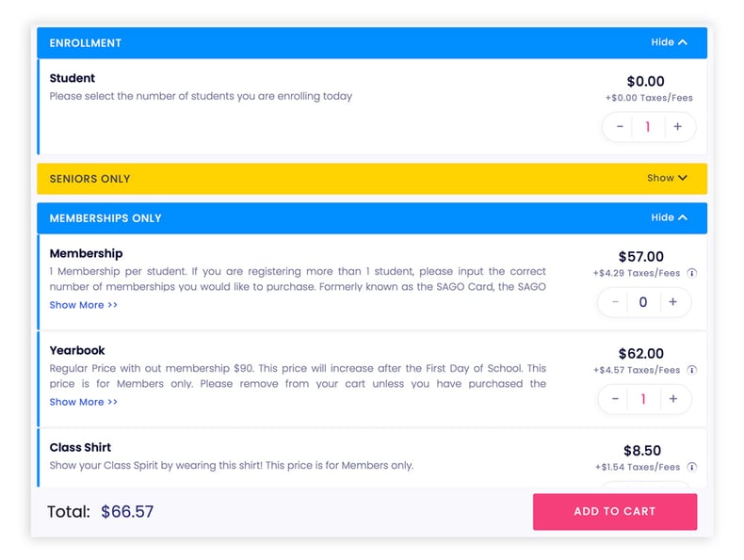Viewport: 744px width, 560px height.
Task: Open Class Shirt taxes/fees info icon
Action: click(692, 467)
